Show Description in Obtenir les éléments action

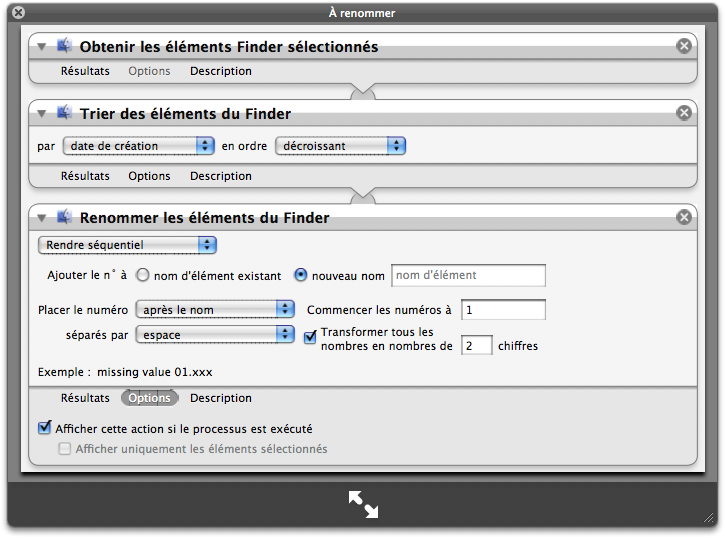(221, 71)
